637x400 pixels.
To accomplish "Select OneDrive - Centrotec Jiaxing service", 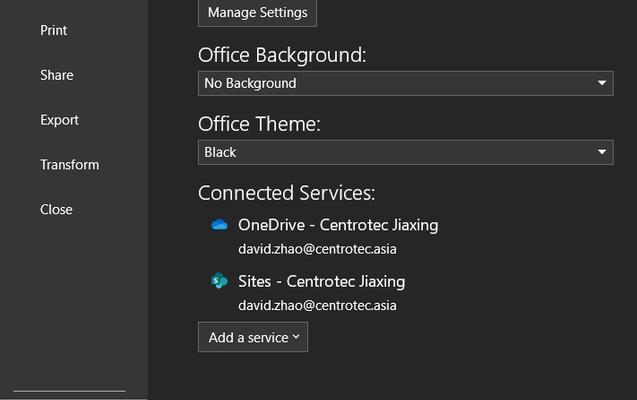I will pyautogui.click(x=338, y=225).
